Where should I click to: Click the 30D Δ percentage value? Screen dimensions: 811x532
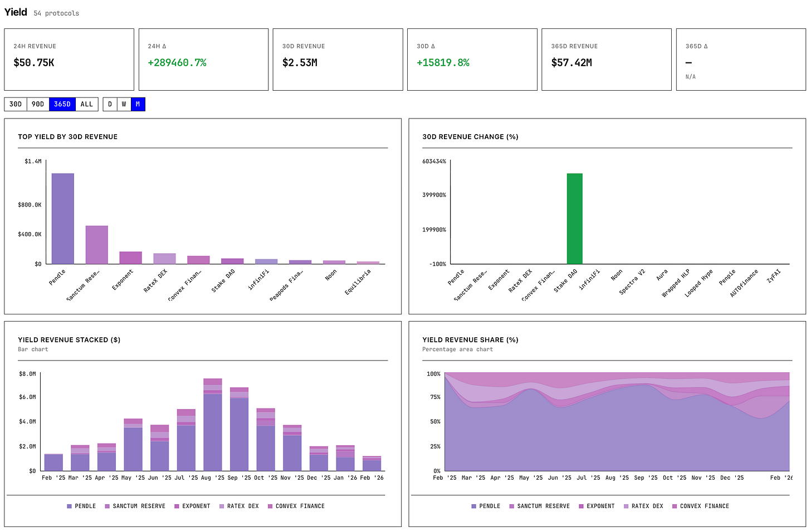(443, 63)
